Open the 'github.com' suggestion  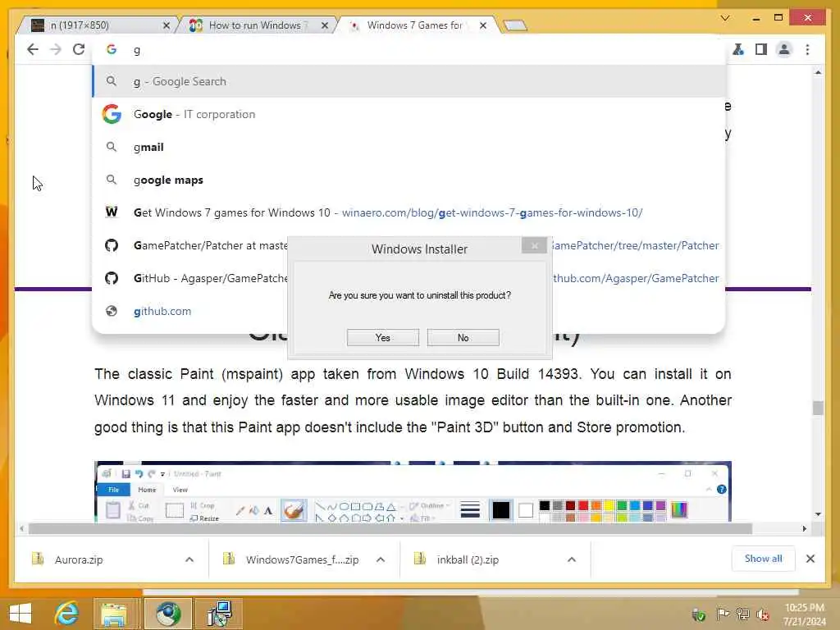(190, 311)
